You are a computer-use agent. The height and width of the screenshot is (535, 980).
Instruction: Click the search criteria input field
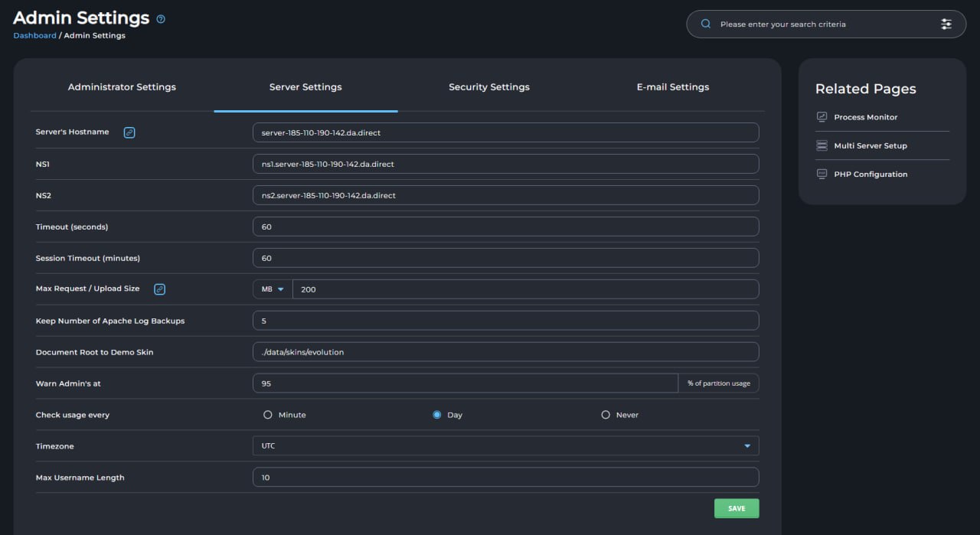coord(825,24)
